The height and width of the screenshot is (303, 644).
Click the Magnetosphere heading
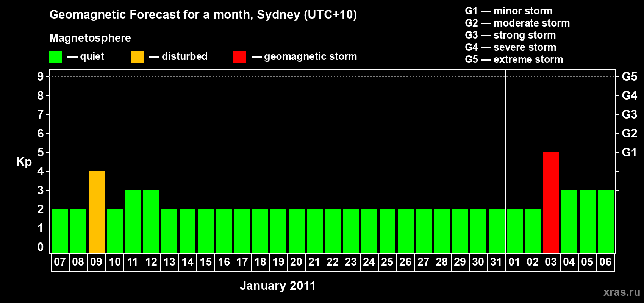click(90, 38)
